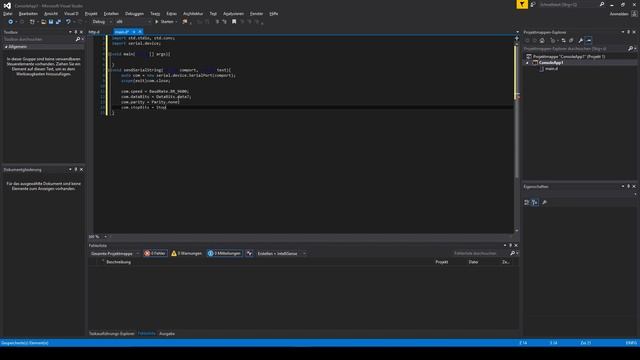Toggle the build filter icon in Fehlerliste

[249, 253]
